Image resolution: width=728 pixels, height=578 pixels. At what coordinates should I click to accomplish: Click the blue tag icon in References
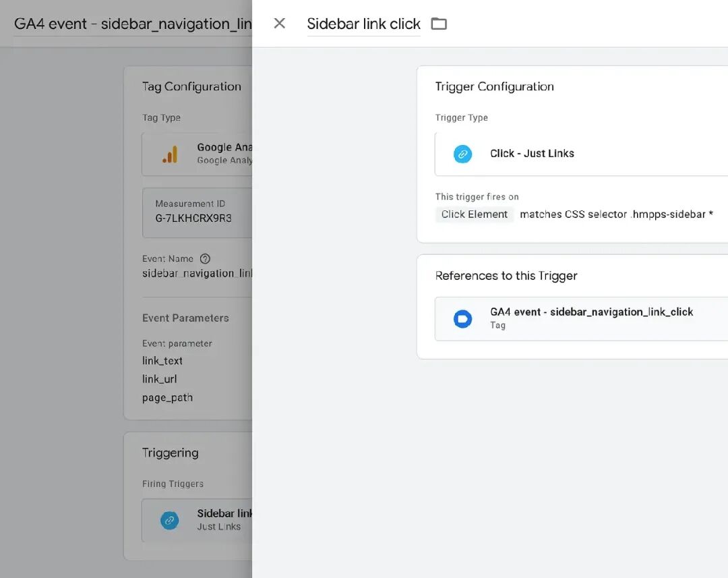462,318
